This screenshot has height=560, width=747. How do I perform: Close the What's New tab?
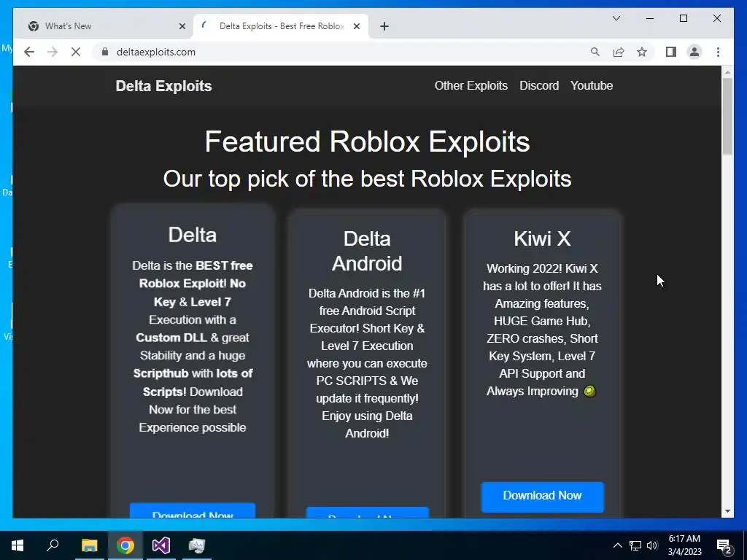tap(182, 26)
